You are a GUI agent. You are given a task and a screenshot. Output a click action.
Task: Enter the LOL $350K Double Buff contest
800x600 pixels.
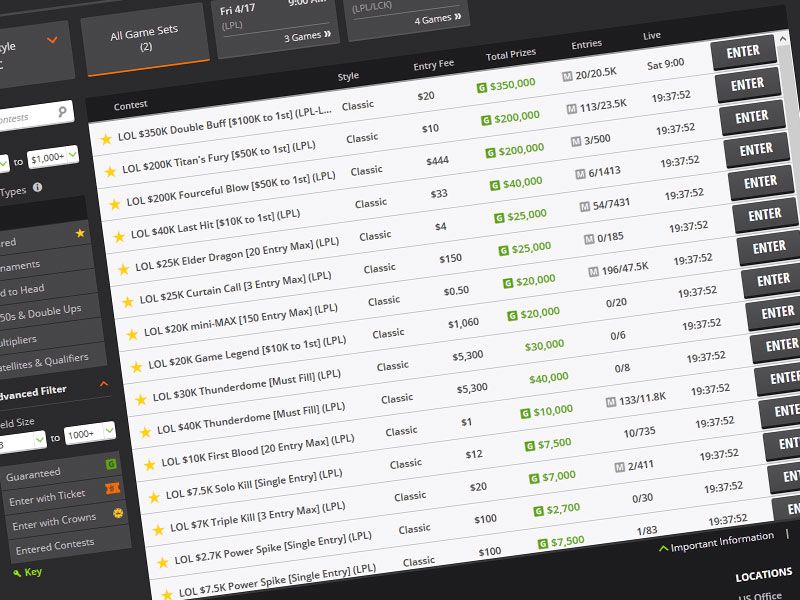tap(743, 52)
